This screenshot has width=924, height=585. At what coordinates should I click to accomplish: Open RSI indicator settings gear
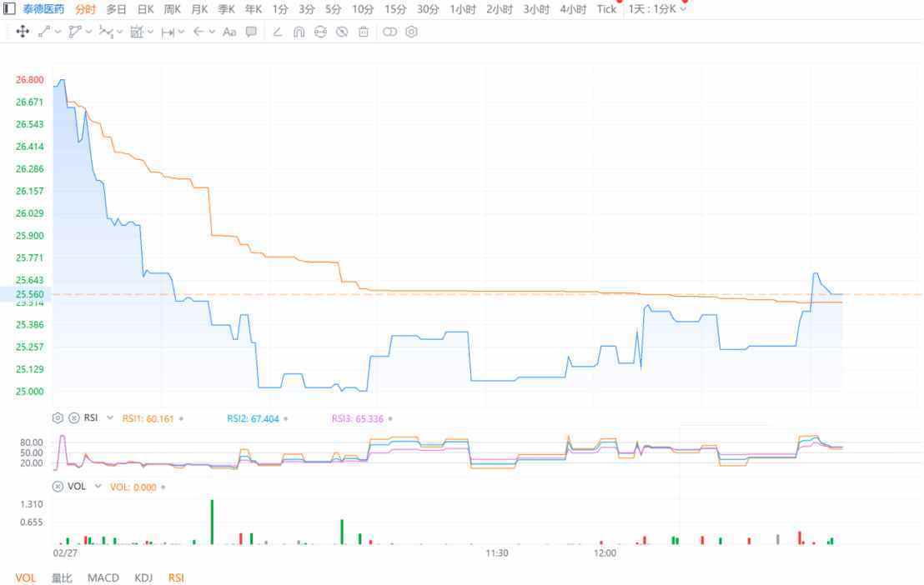tap(58, 418)
